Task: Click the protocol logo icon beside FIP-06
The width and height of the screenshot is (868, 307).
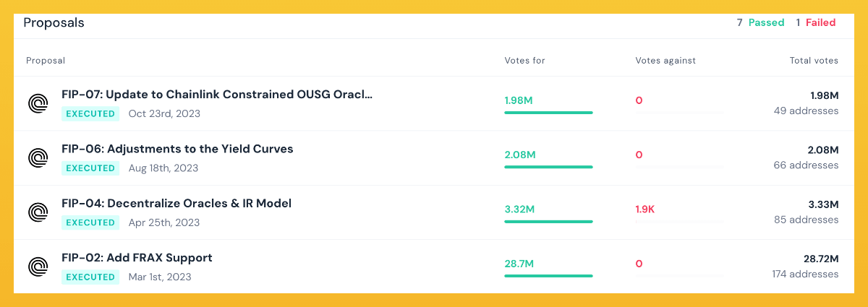Action: 38,157
